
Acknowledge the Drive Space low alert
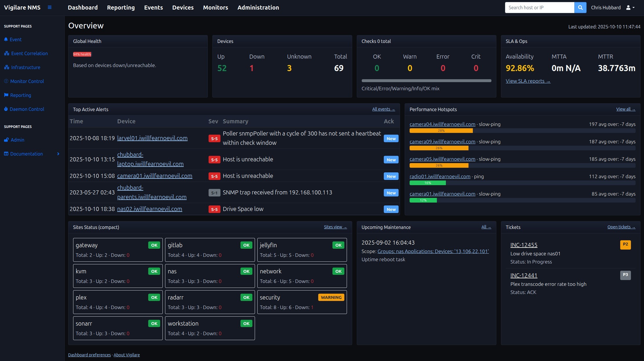pyautogui.click(x=391, y=209)
